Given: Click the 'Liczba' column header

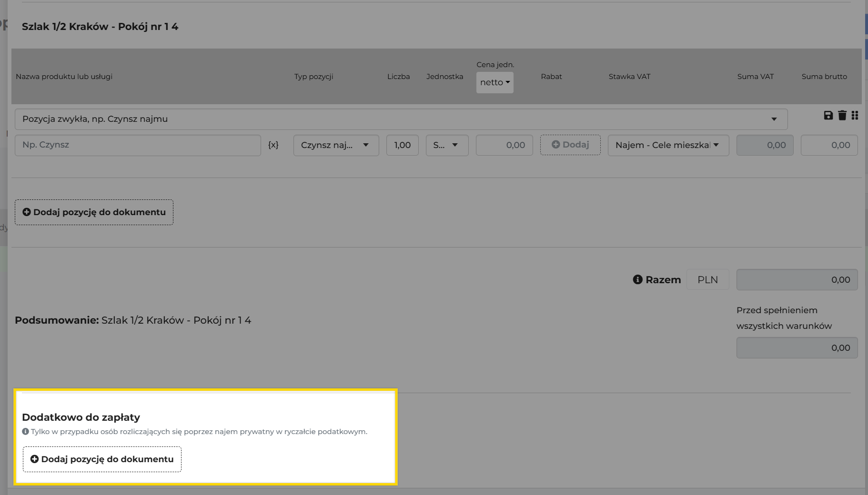Looking at the screenshot, I should coord(399,77).
